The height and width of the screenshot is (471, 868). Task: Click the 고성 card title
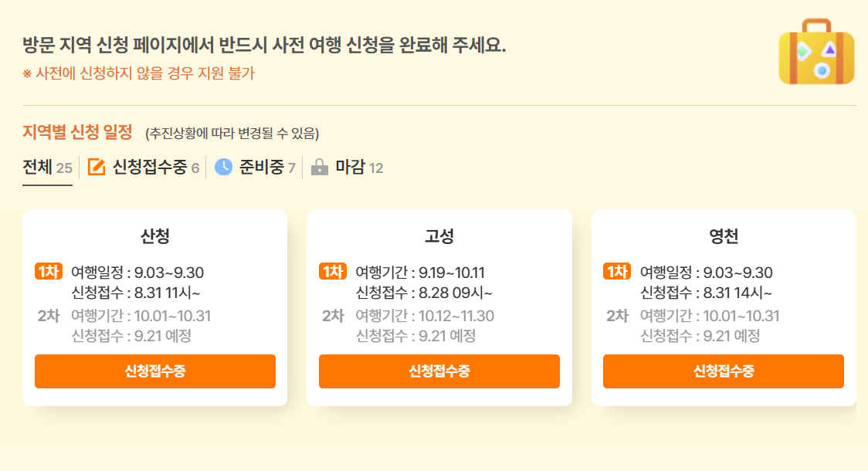[x=439, y=236]
